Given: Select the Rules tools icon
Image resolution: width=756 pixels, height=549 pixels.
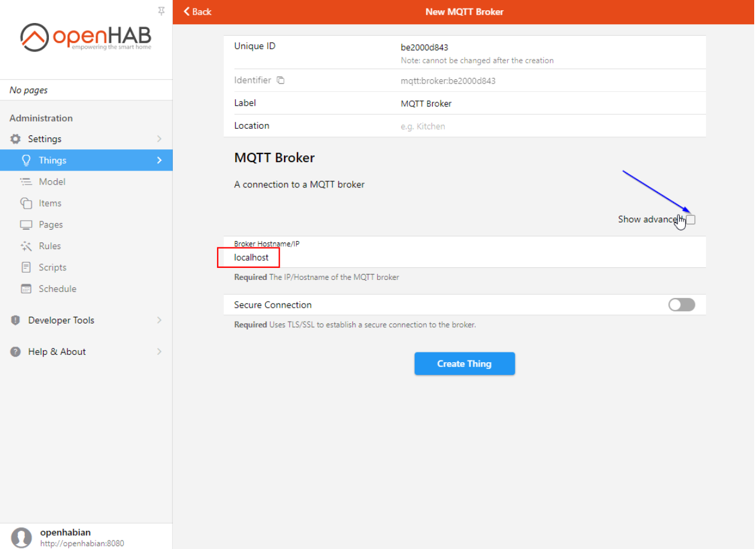Looking at the screenshot, I should [x=25, y=246].
